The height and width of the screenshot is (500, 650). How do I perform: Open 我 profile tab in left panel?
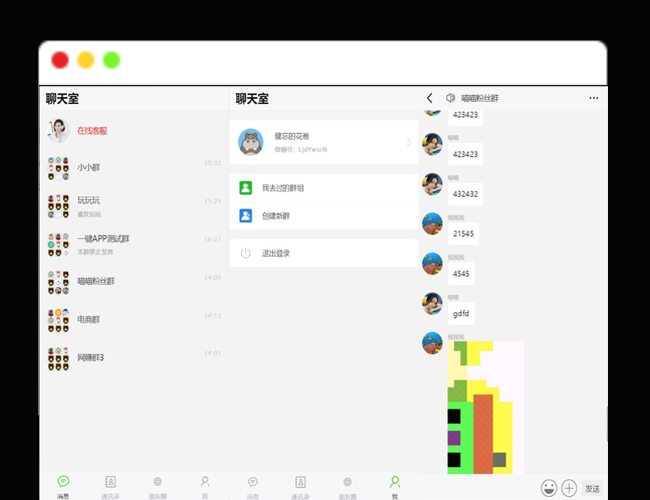205,486
